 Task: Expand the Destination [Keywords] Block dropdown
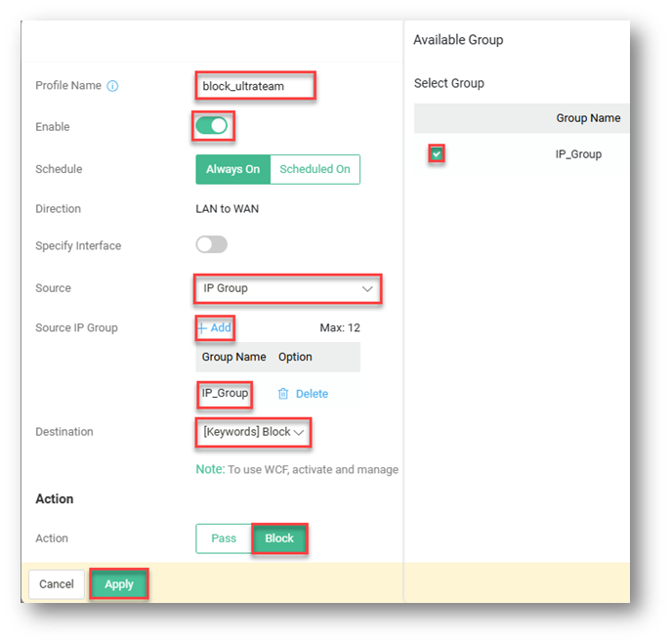[253, 432]
